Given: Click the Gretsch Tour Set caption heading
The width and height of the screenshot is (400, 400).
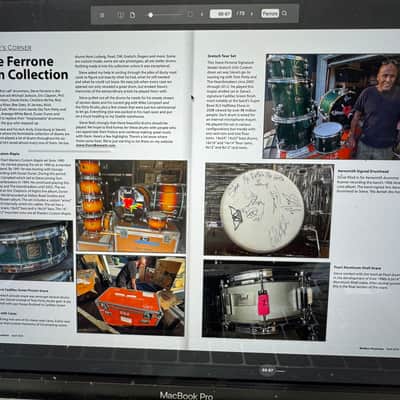Looking at the screenshot, I should click(x=222, y=56).
